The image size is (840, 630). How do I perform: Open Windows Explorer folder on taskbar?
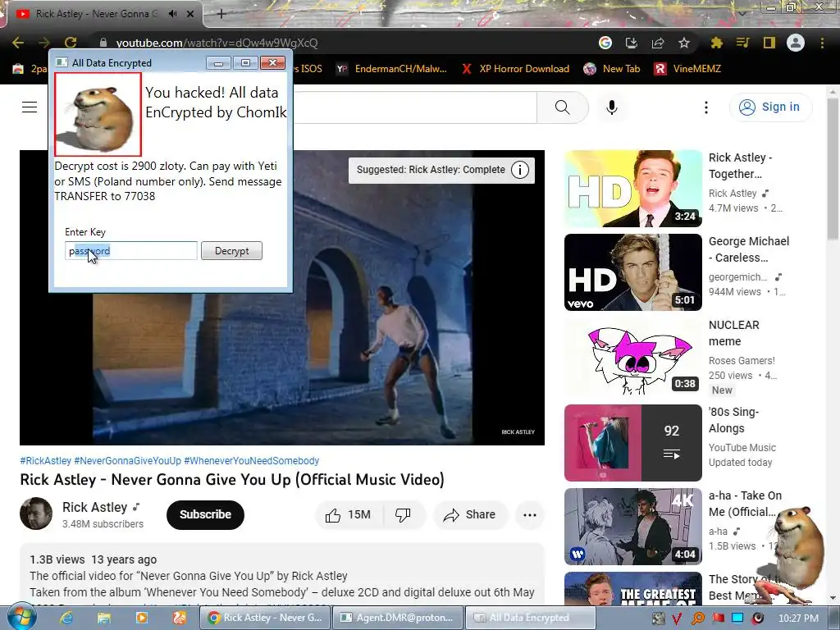[x=104, y=618]
